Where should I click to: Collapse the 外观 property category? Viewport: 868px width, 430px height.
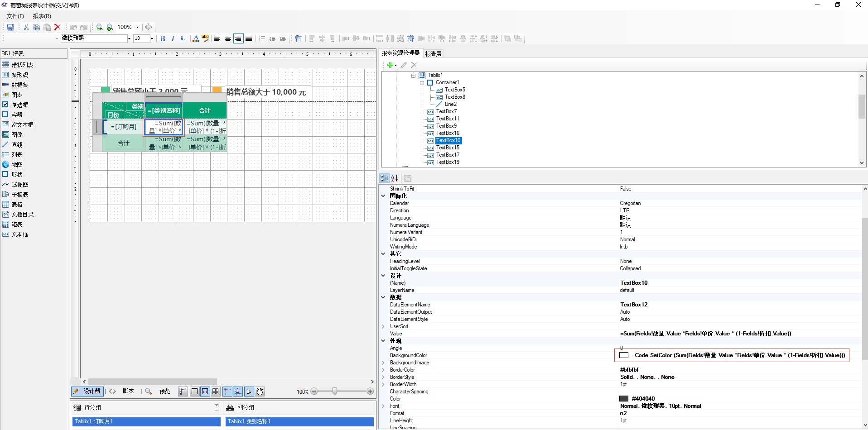click(383, 341)
